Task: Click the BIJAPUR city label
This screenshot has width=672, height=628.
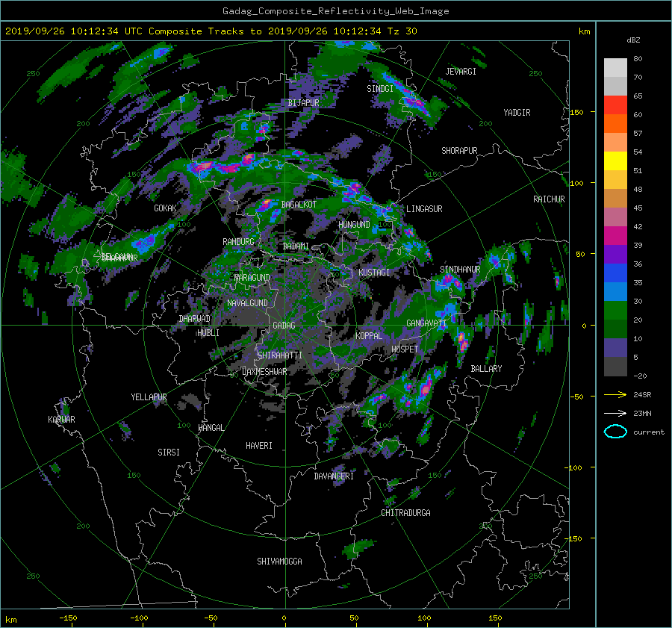Action: point(303,103)
